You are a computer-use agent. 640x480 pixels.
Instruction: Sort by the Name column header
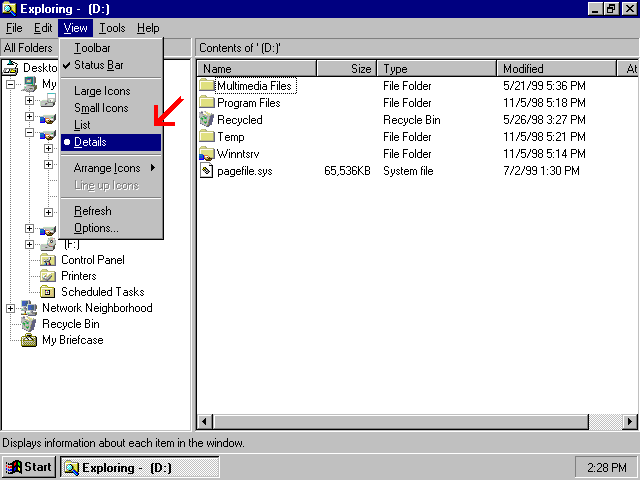click(x=257, y=69)
